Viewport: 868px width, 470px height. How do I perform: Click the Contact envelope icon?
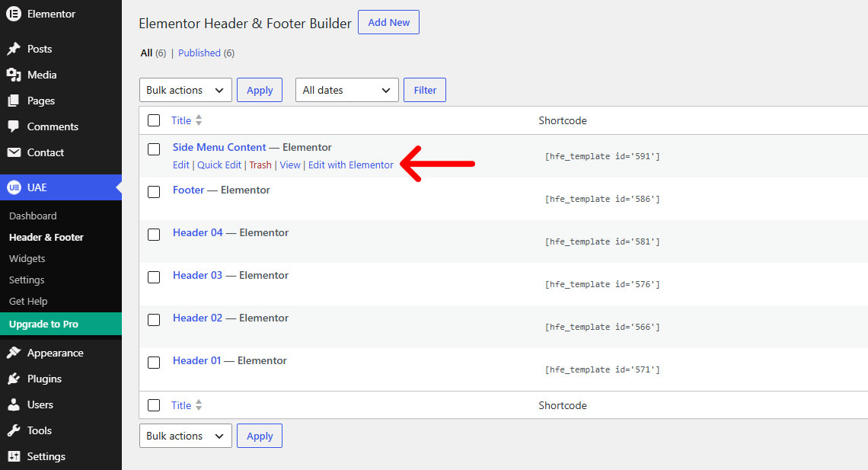[14, 152]
